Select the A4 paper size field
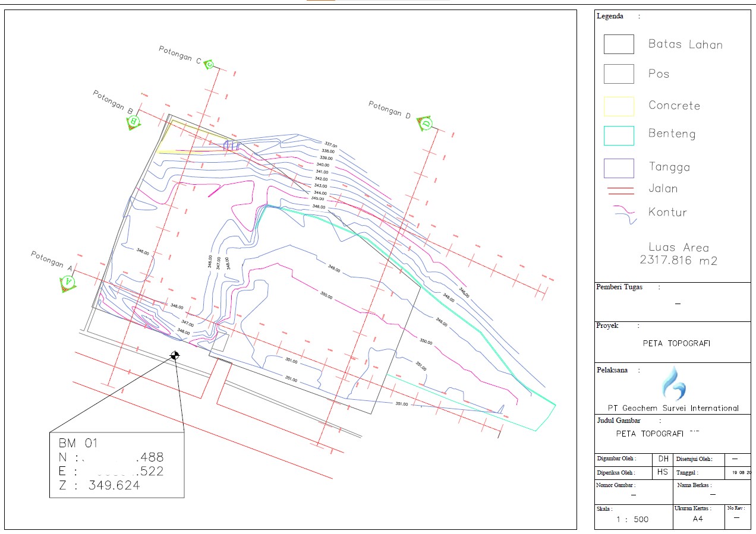Image resolution: width=756 pixels, height=534 pixels. [698, 519]
